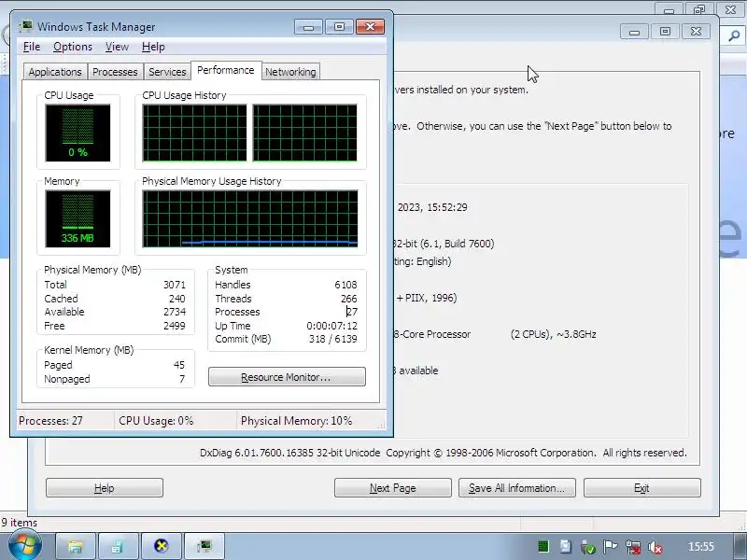This screenshot has height=560, width=747.
Task: Click the 2 CPUs ~3.8GHz text in DxDiag
Action: coord(553,334)
